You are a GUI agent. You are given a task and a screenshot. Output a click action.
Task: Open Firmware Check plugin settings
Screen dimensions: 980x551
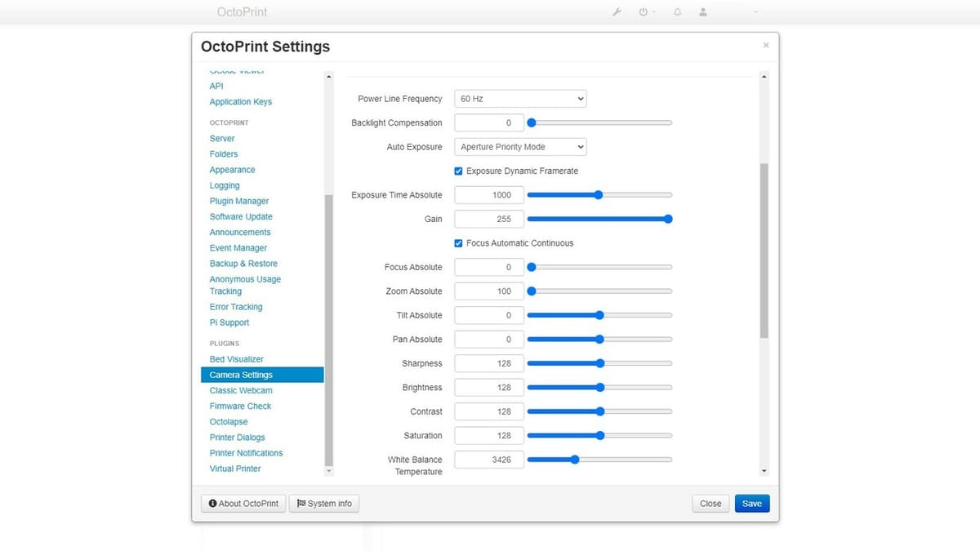[240, 406]
